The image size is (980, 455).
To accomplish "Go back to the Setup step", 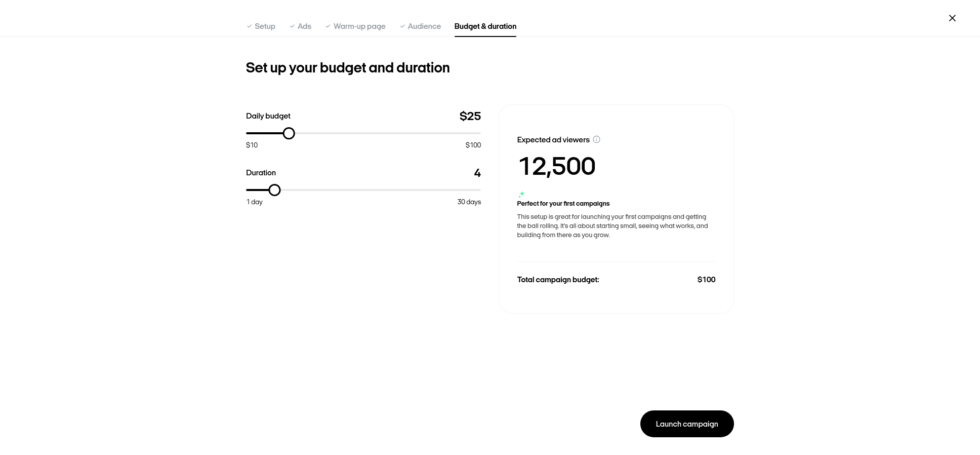I will pyautogui.click(x=261, y=26).
